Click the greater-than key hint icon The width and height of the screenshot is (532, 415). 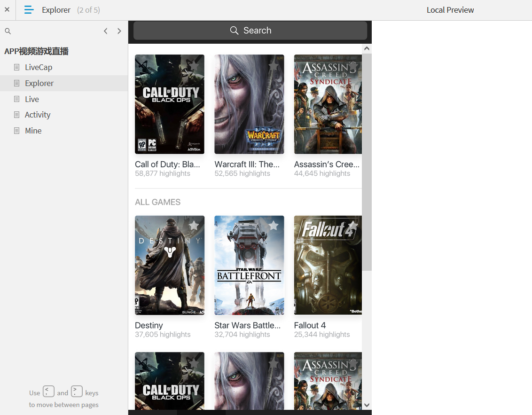point(77,391)
